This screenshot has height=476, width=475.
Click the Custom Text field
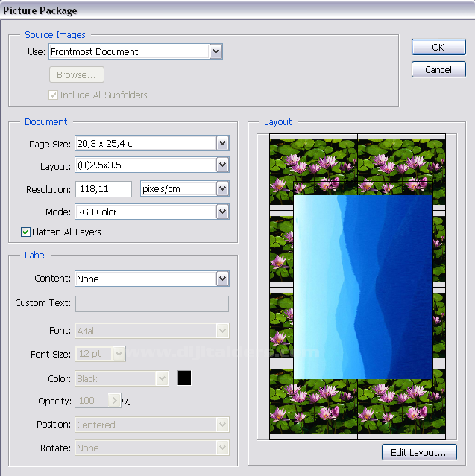(x=152, y=304)
